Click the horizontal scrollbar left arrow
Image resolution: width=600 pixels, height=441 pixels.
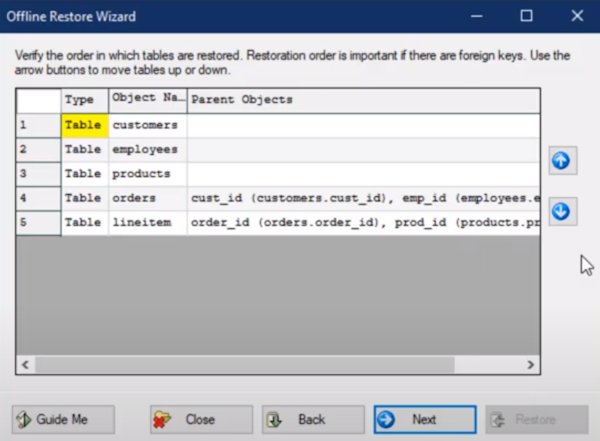click(26, 364)
